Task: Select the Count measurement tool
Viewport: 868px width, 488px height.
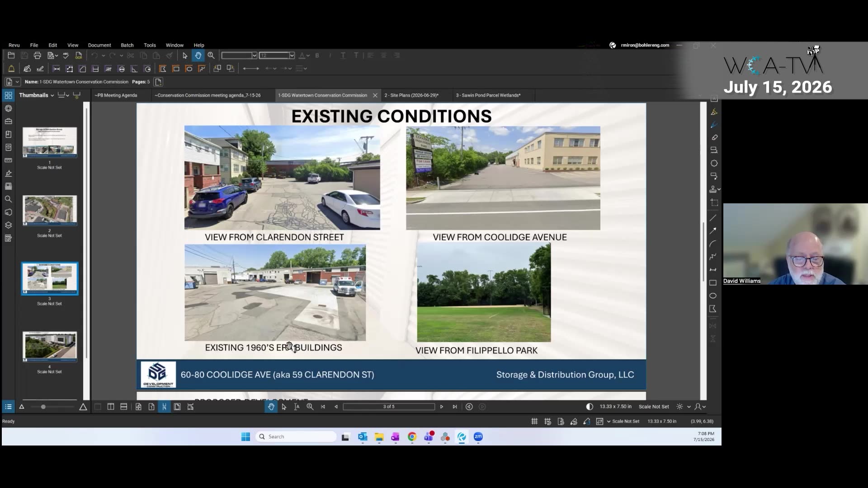Action: 108,69
